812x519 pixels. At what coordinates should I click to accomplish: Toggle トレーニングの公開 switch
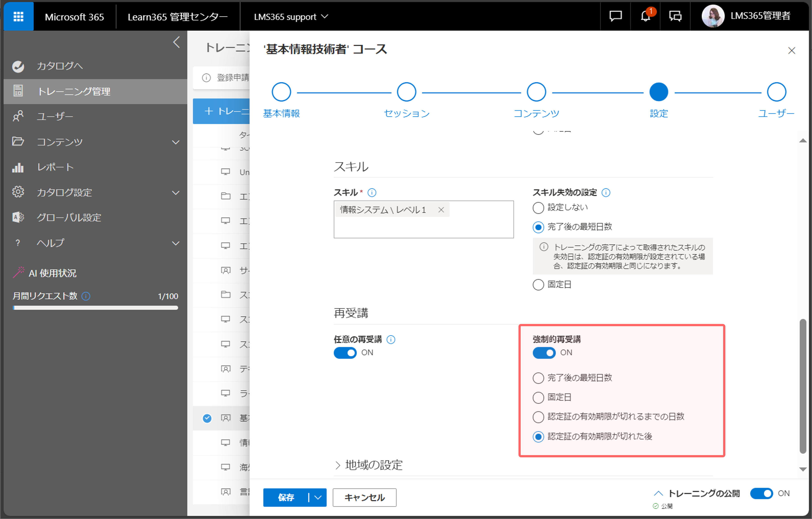point(761,493)
